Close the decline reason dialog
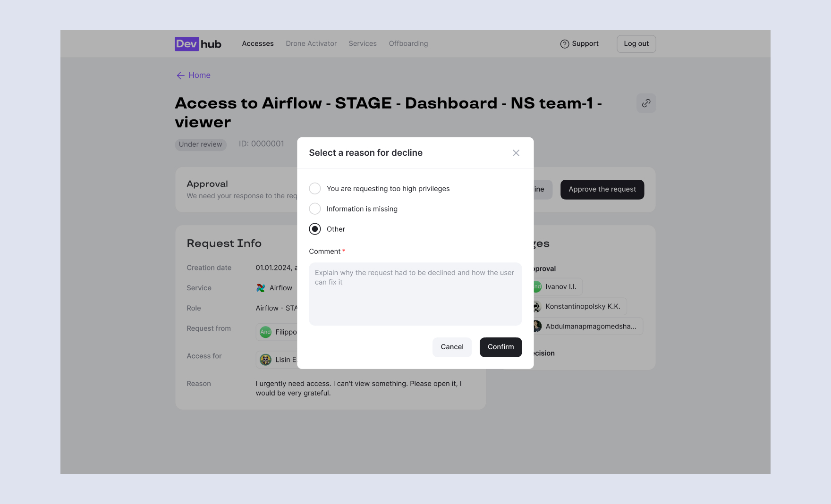831x504 pixels. click(x=516, y=153)
